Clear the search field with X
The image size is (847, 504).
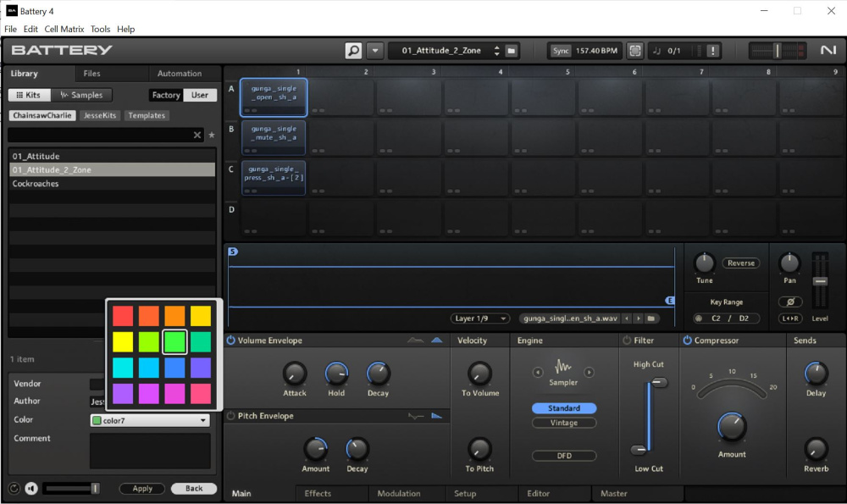(x=197, y=135)
